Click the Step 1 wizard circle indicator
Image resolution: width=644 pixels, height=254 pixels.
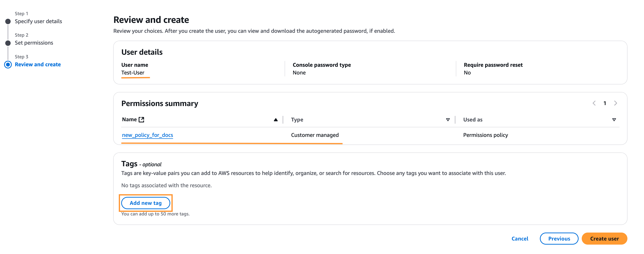coord(8,21)
